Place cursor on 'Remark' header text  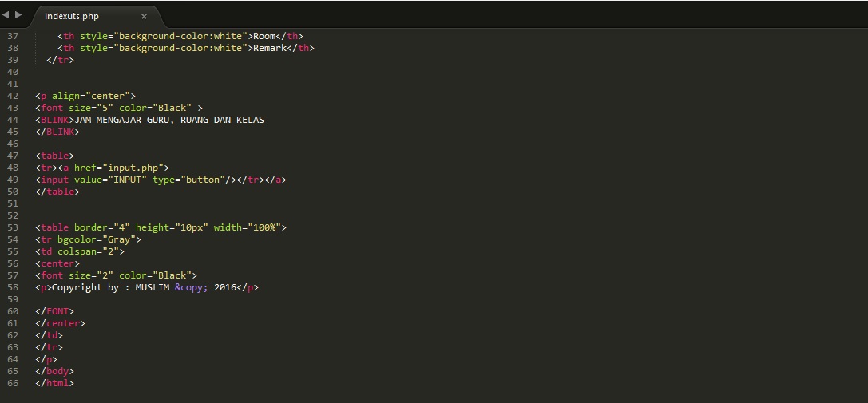270,48
